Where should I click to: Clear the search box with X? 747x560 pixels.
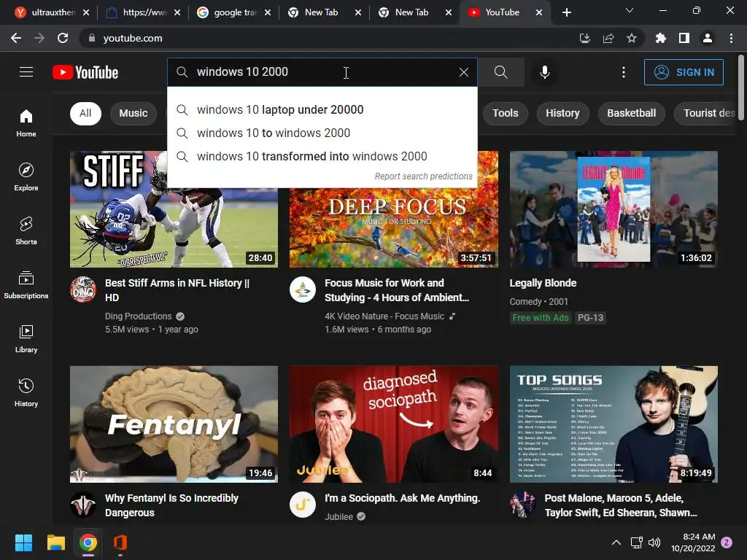[x=463, y=72]
